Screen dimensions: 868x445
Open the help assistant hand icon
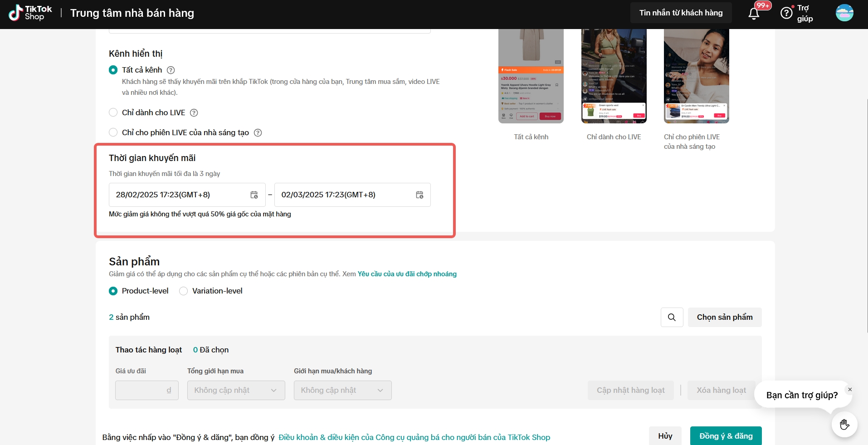click(844, 425)
